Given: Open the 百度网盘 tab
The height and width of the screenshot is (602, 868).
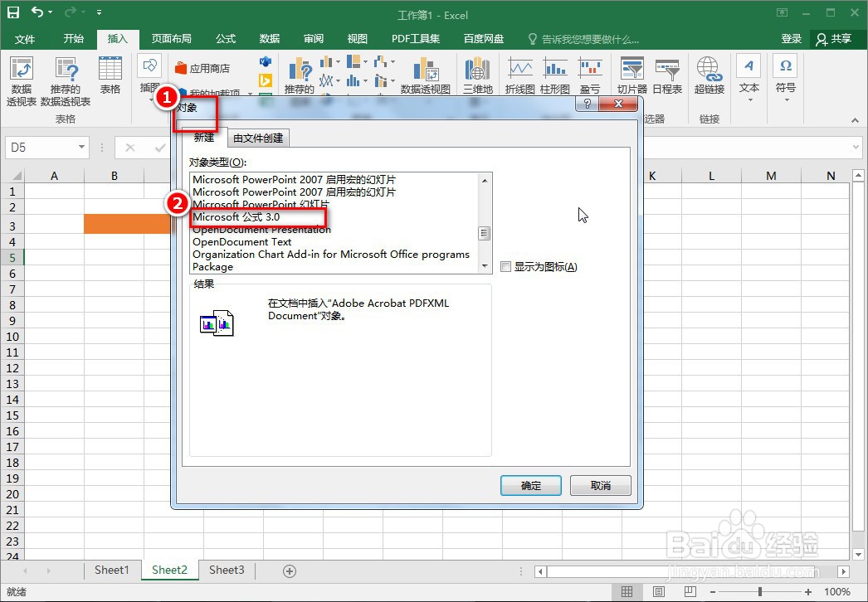Looking at the screenshot, I should (x=483, y=38).
